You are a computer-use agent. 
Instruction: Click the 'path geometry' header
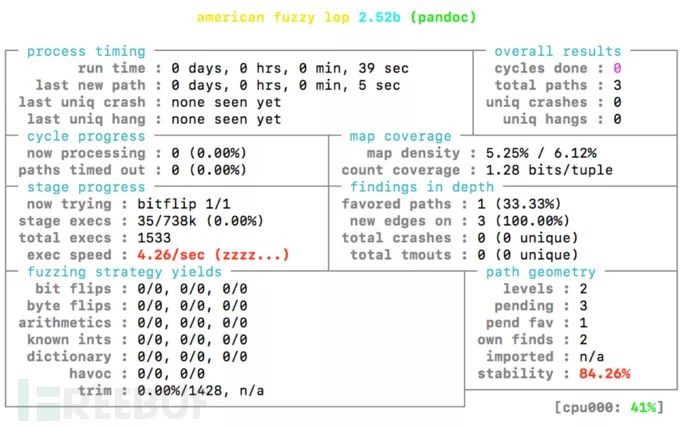[541, 272]
